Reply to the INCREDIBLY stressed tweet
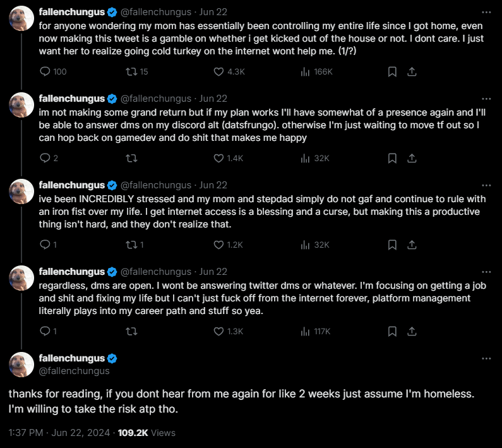 [x=44, y=245]
